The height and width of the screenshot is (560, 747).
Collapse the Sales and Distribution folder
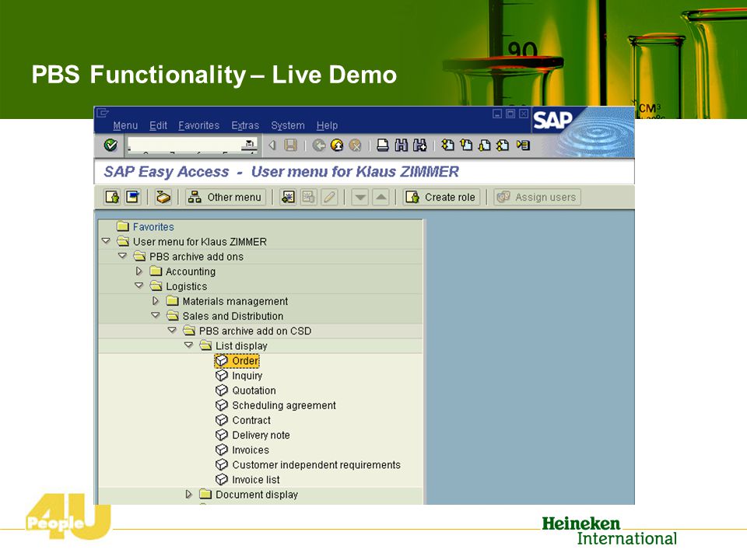(x=156, y=315)
